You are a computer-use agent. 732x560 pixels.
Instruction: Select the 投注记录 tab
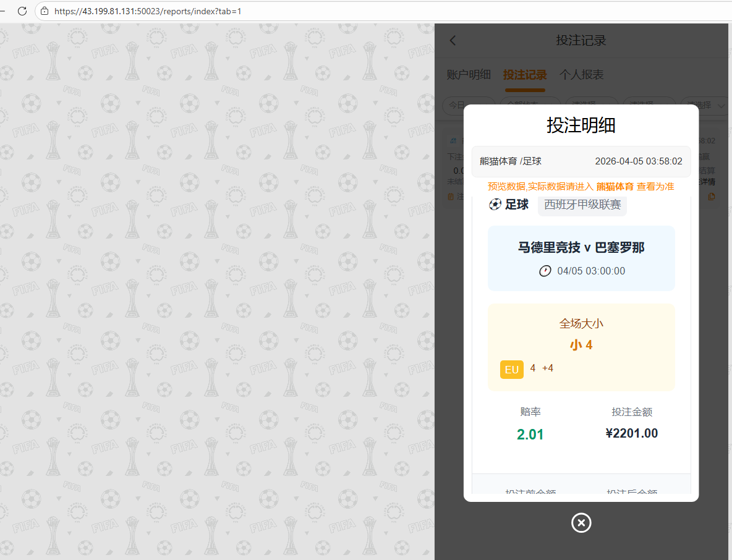[525, 75]
